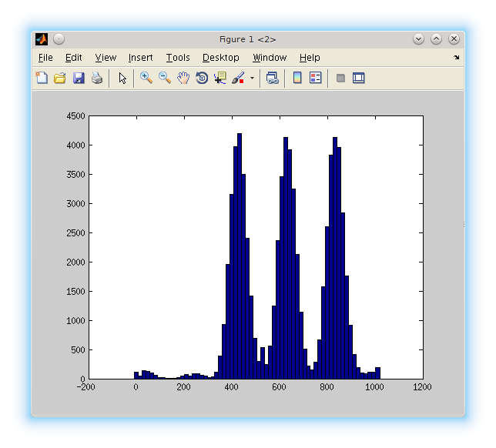The image size is (496, 448).
Task: Expand the brush color dropdown arrow
Action: coord(252,79)
